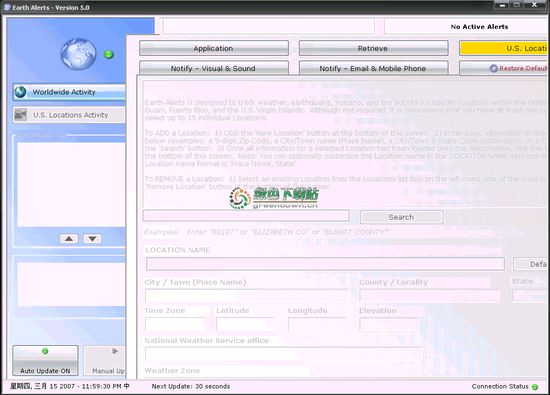Click the empty alert box left of No Active Alerts
The height and width of the screenshot is (395, 550).
point(269,27)
